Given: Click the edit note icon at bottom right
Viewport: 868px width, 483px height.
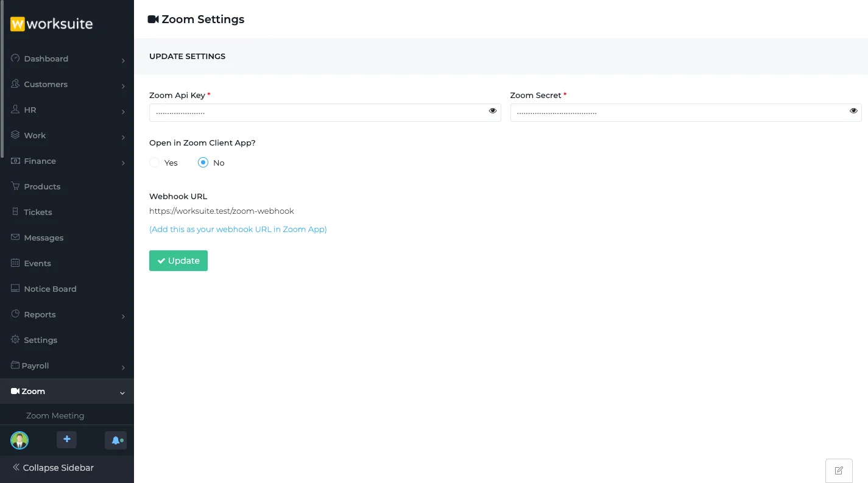Looking at the screenshot, I should [x=839, y=471].
